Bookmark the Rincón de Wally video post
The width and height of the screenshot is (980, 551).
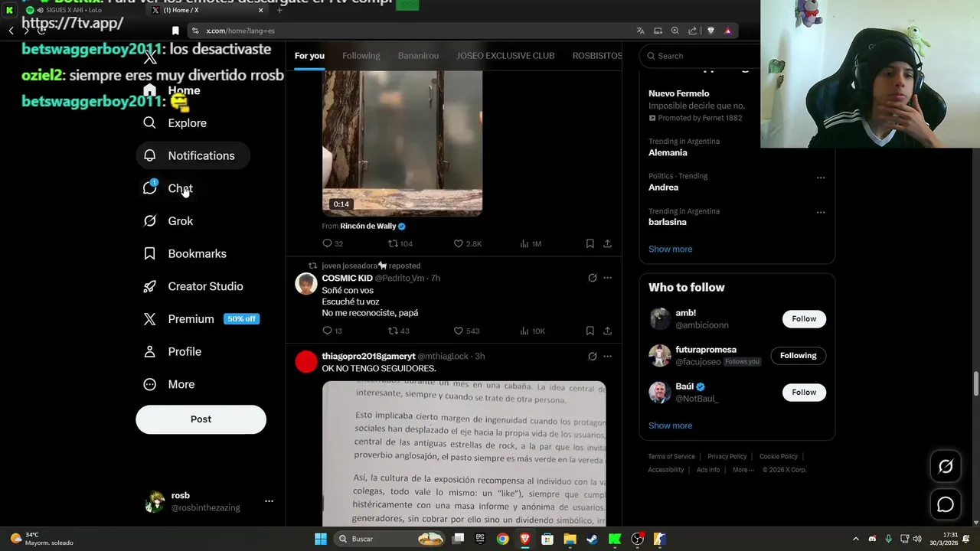tap(590, 243)
